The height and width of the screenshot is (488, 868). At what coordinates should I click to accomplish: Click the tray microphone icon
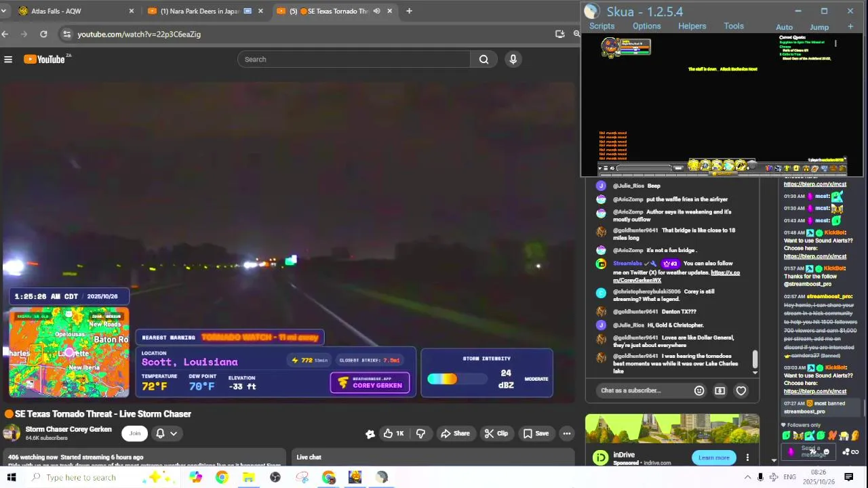click(761, 477)
